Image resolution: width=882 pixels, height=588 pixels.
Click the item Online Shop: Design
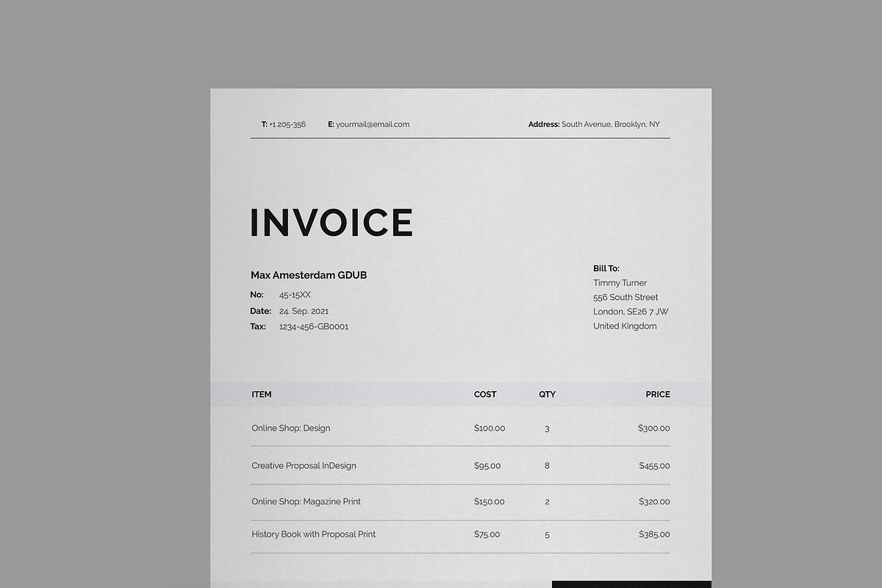[291, 428]
